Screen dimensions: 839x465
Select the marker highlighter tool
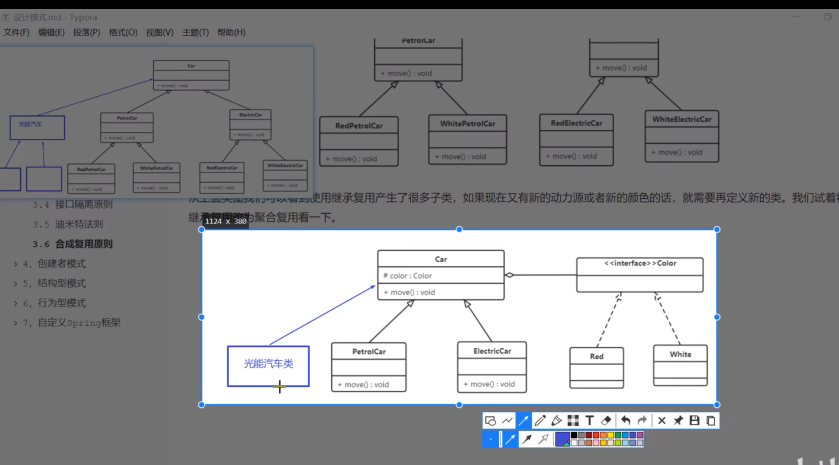point(556,421)
